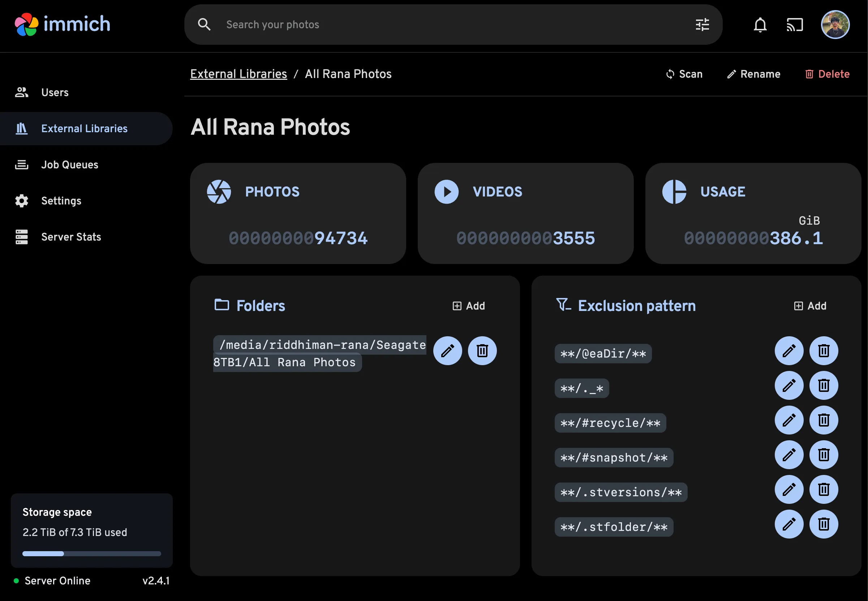The height and width of the screenshot is (601, 868).
Task: Edit the **/._* exclusion pattern
Action: pyautogui.click(x=789, y=385)
